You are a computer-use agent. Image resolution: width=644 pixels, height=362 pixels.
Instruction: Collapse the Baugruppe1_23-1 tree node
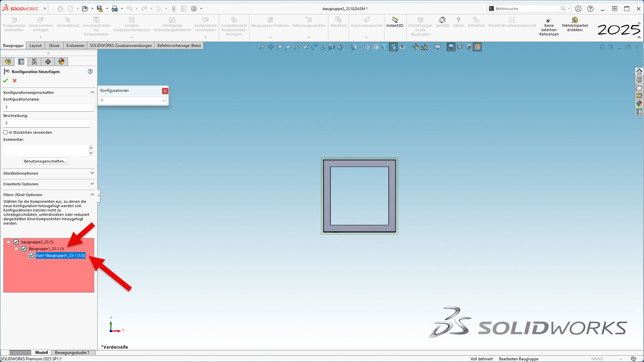click(16, 249)
